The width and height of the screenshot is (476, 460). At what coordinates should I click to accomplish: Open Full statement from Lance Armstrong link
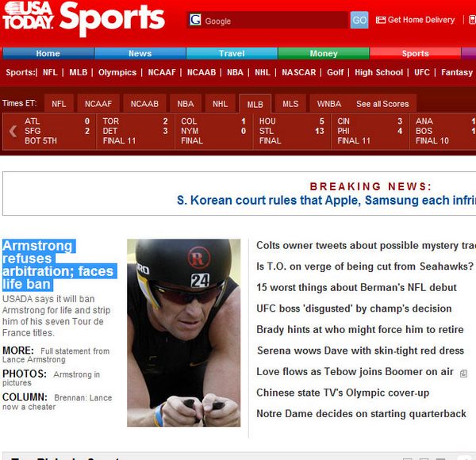[x=56, y=355]
